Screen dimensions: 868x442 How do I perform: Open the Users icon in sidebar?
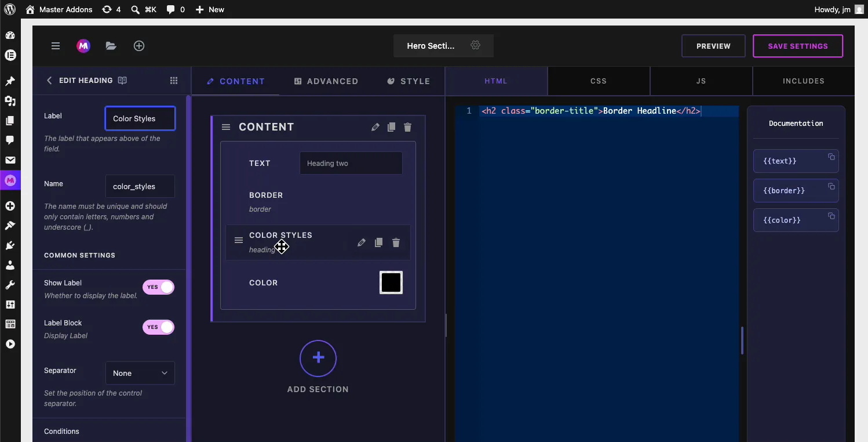(10, 265)
